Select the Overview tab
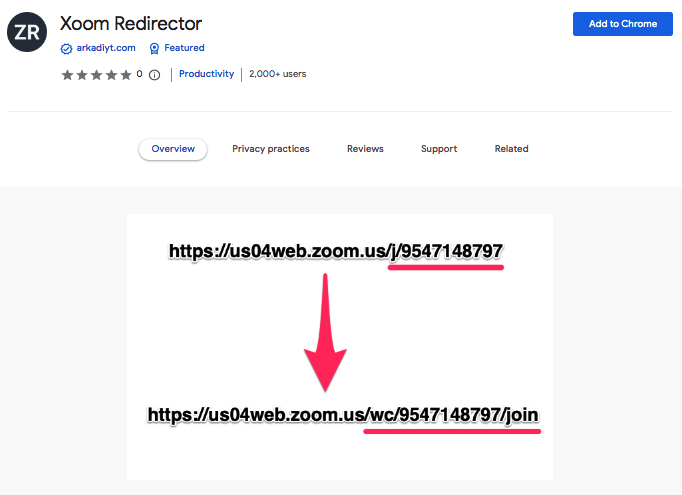 [x=173, y=149]
